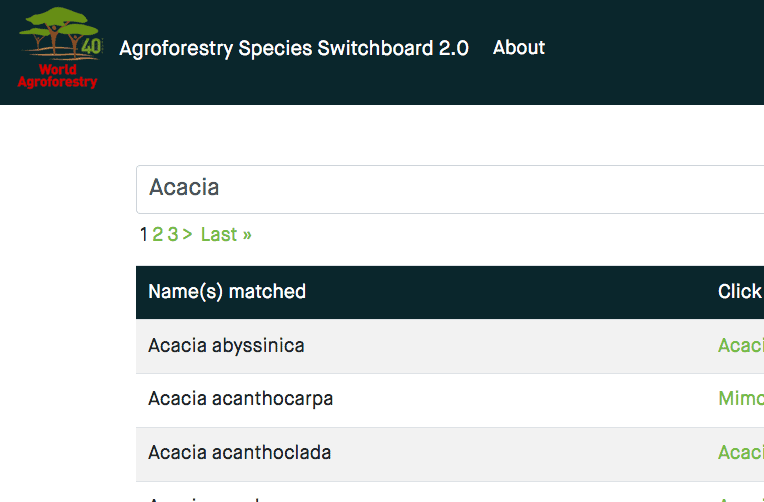Jump to results page 3

point(172,235)
